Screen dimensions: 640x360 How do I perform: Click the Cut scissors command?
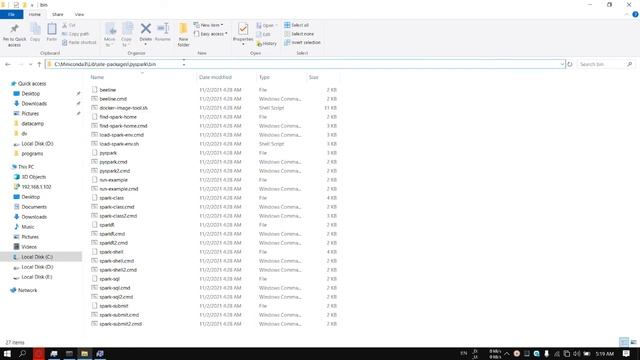[69, 25]
